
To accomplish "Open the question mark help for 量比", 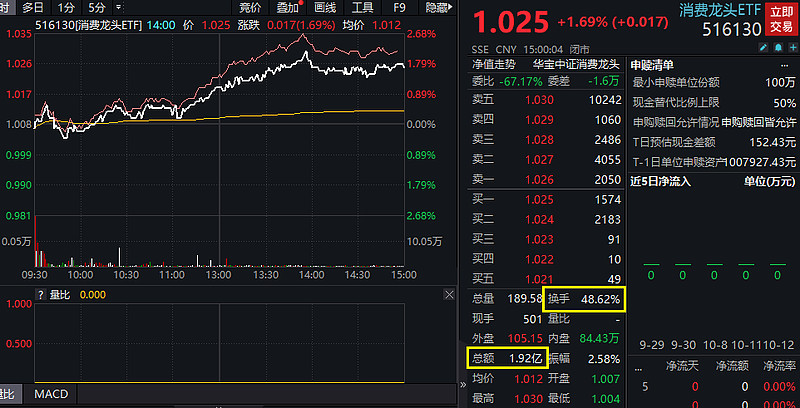I will point(41,295).
